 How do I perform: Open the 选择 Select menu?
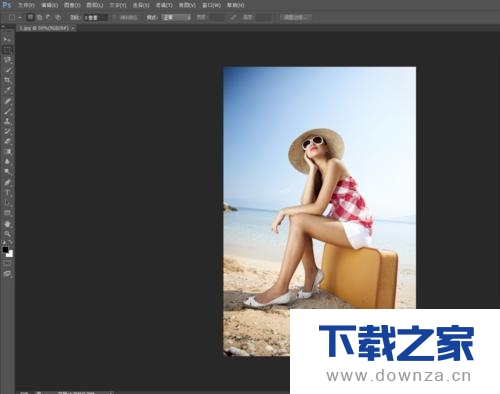[x=141, y=5]
